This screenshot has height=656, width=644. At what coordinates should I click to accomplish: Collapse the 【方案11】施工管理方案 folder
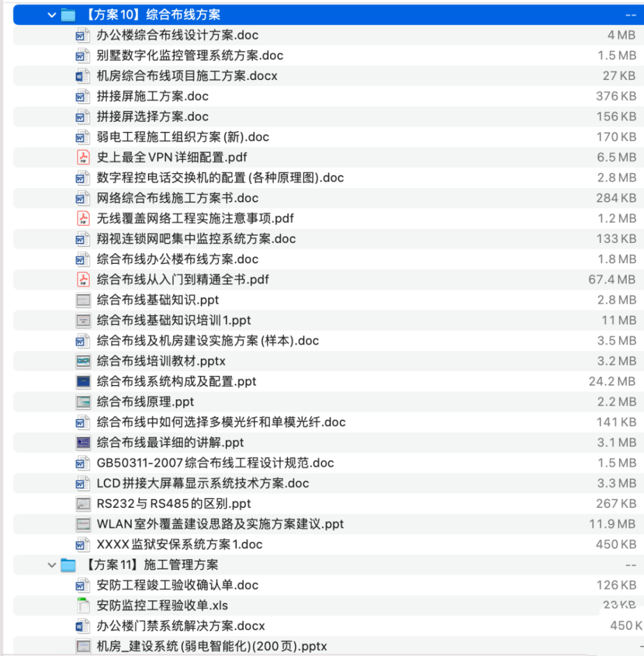click(x=51, y=564)
